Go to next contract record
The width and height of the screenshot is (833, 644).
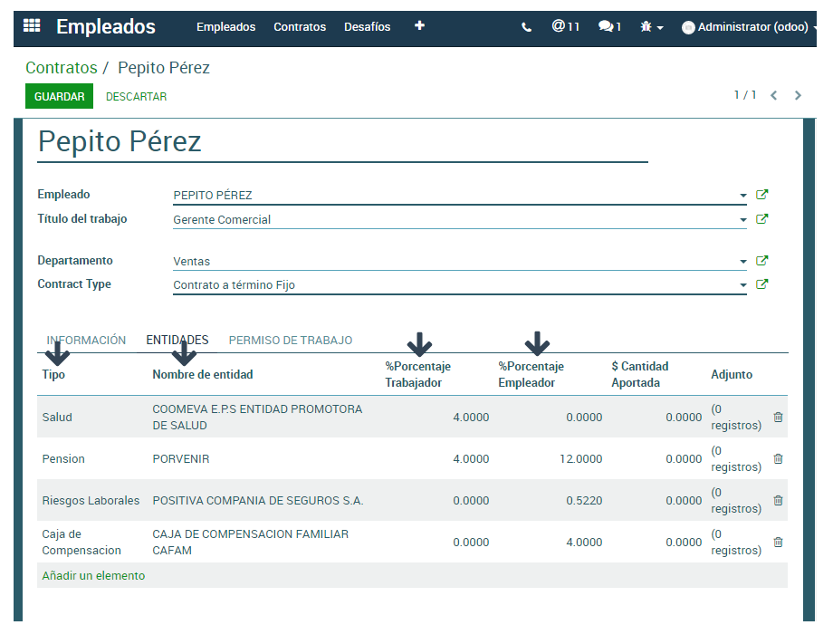[798, 95]
